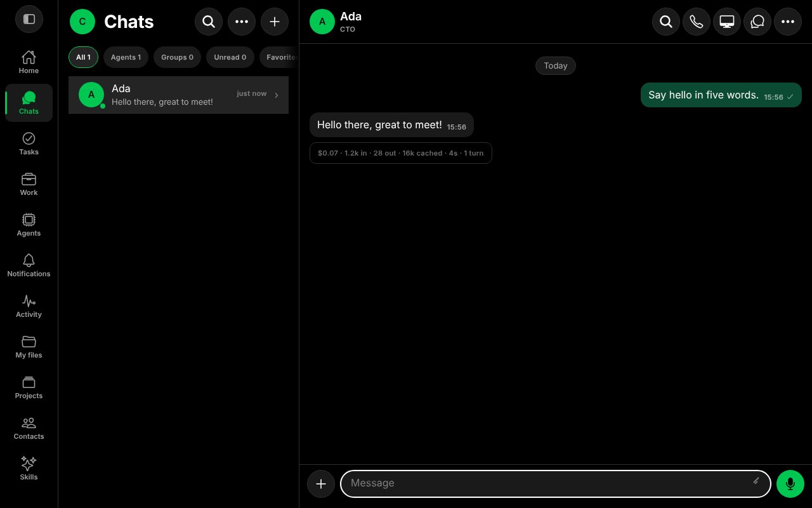Open conversation more options menu
The width and height of the screenshot is (812, 508).
pos(788,22)
